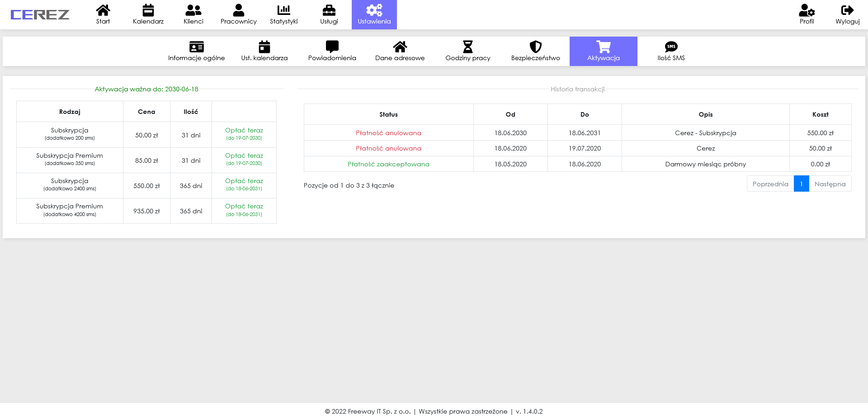Viewport: 868px width, 419px height.
Task: Click the Następna pagination button
Action: [830, 184]
